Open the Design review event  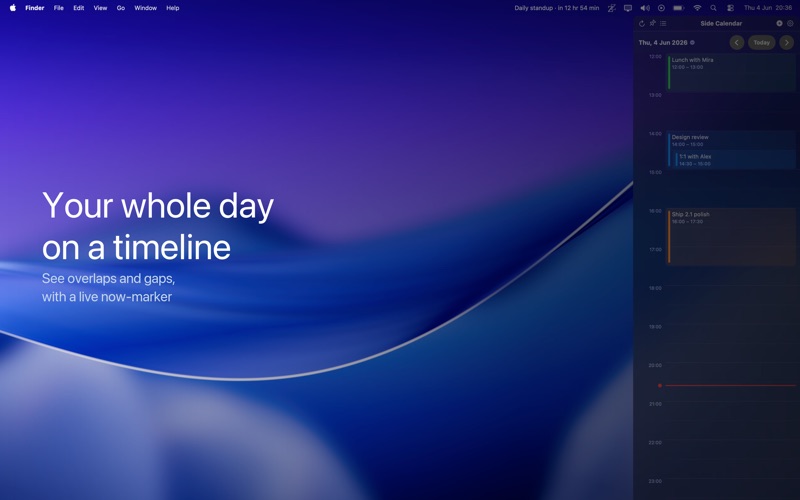click(731, 140)
